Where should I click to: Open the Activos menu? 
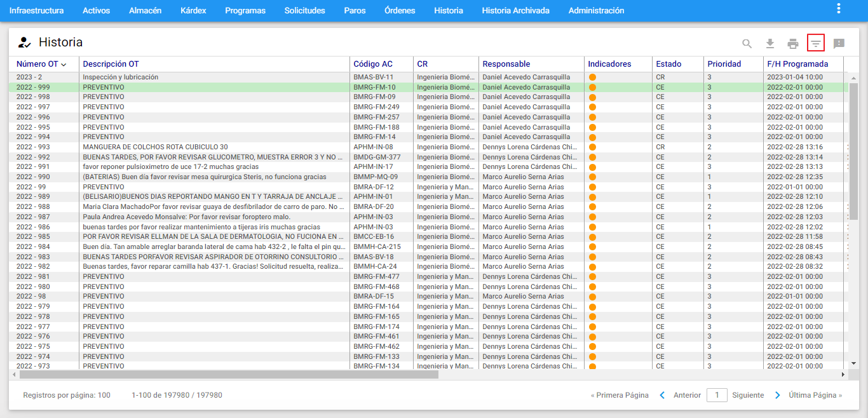click(x=97, y=11)
